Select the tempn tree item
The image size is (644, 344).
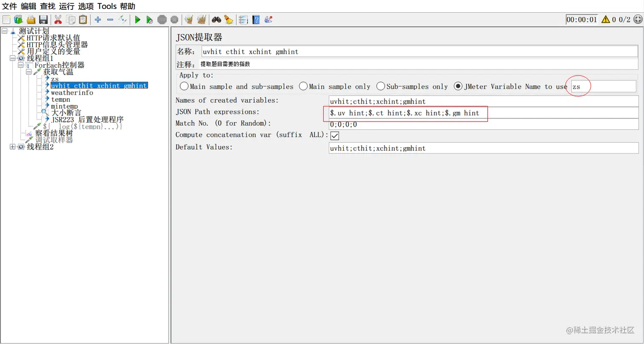pyautogui.click(x=60, y=99)
